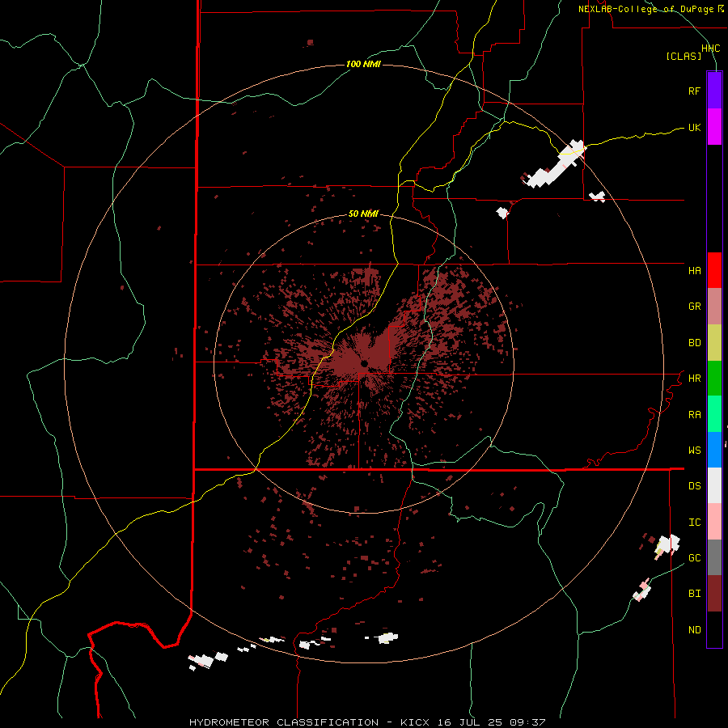Image resolution: width=728 pixels, height=728 pixels.
Task: Click the HA red legend swatch
Action: point(714,270)
